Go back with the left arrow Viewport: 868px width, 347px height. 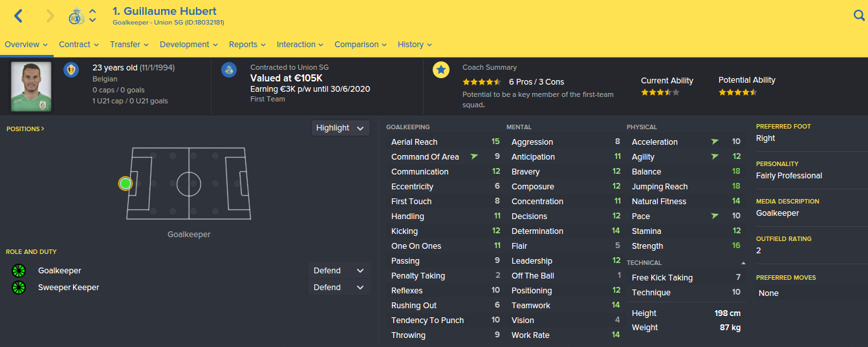tap(19, 16)
